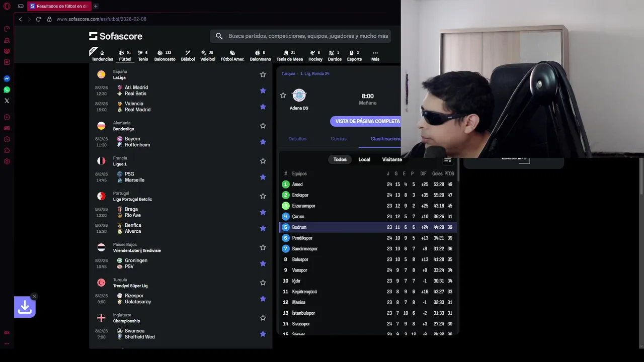Expand the Más sports menu
This screenshot has width=644, height=362.
(375, 55)
